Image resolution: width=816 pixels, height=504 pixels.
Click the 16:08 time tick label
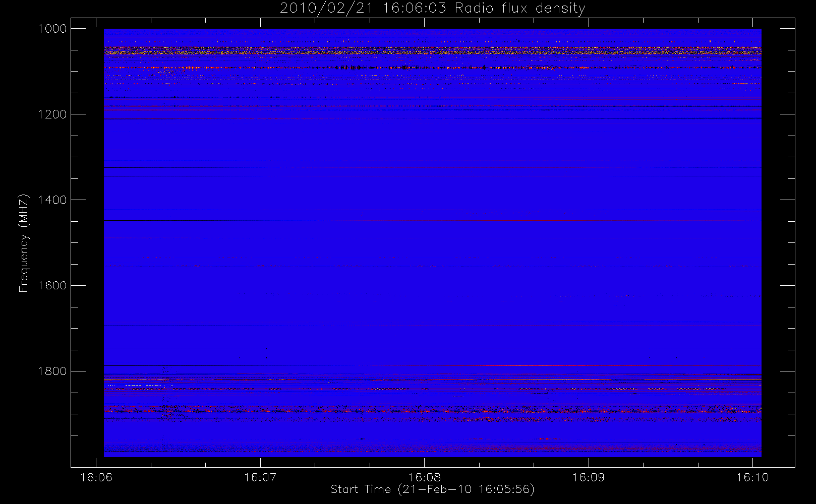click(425, 477)
